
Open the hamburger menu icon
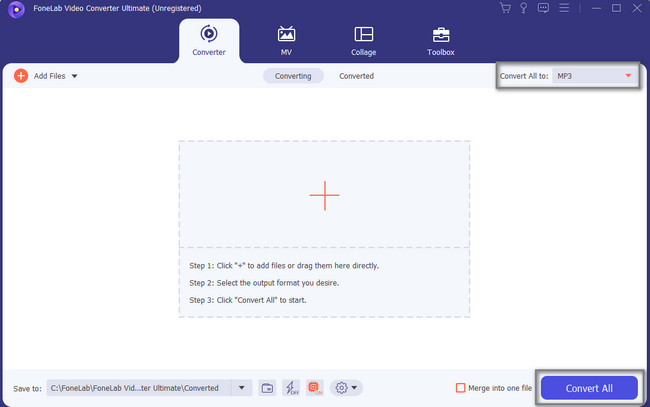pos(564,8)
